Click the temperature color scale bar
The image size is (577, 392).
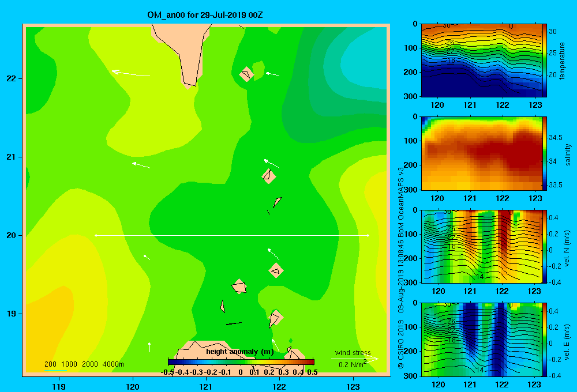(x=545, y=61)
